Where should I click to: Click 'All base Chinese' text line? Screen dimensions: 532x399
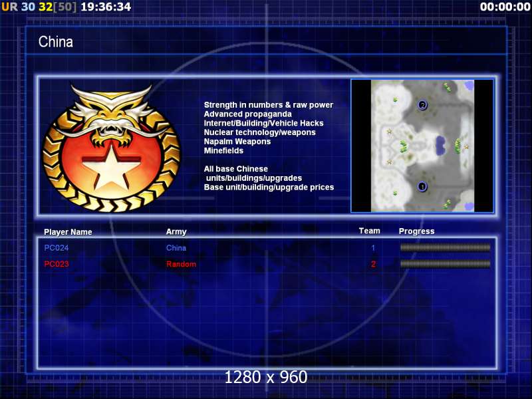(236, 169)
